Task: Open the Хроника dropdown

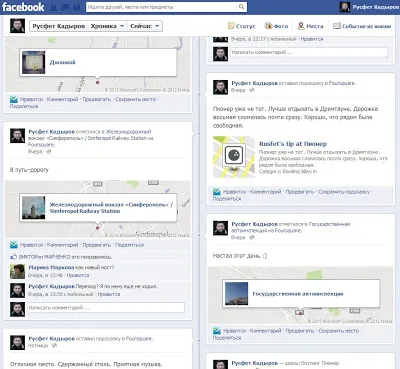Action: point(107,26)
